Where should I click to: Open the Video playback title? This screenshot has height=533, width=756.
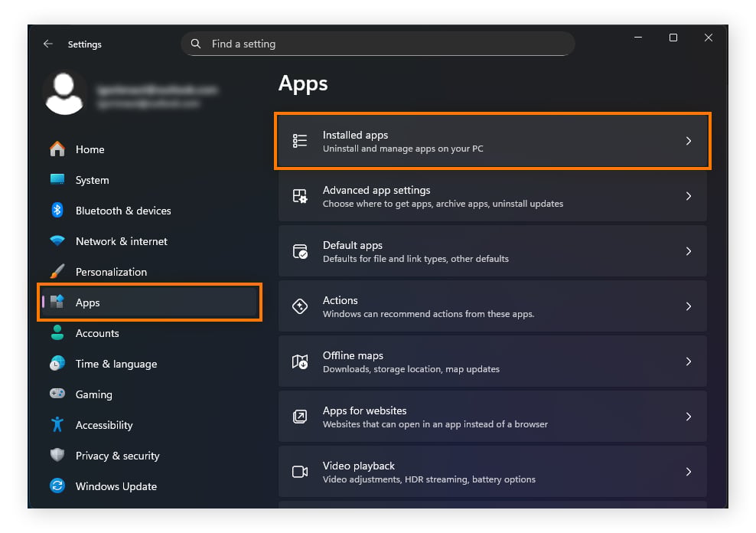tap(359, 466)
